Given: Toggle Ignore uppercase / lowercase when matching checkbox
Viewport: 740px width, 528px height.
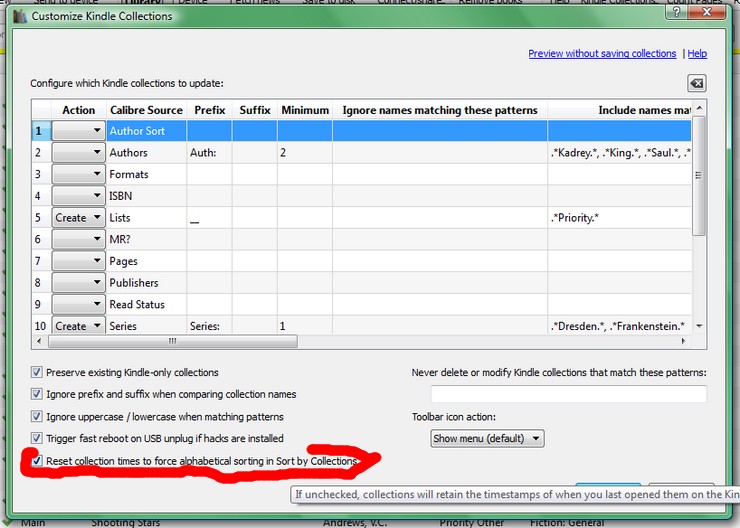Looking at the screenshot, I should (36, 416).
